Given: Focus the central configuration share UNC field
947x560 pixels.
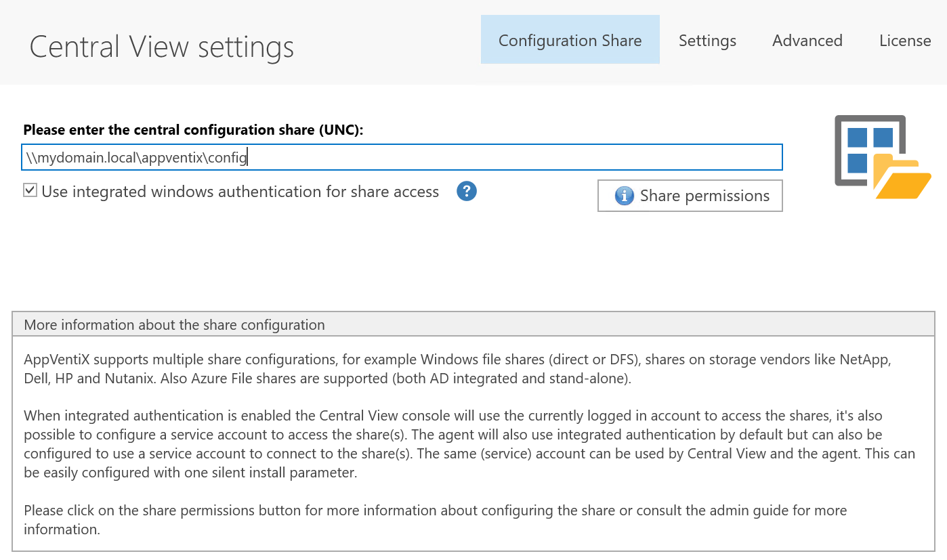Looking at the screenshot, I should (x=402, y=157).
